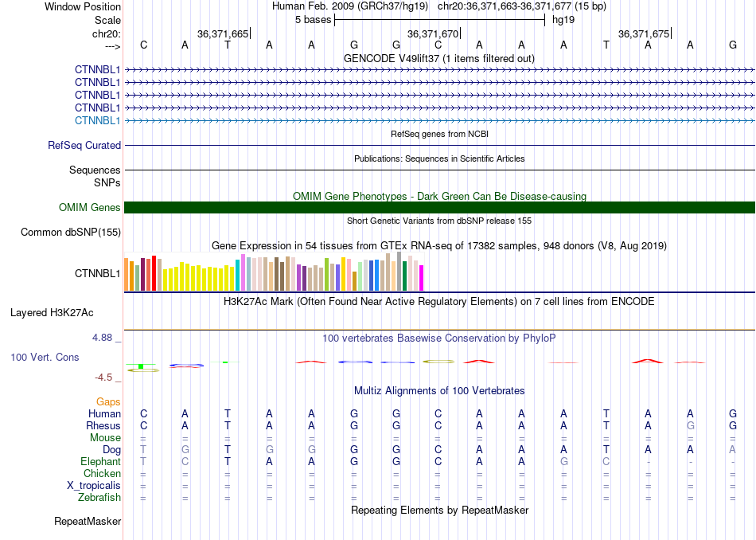This screenshot has height=540, width=756.
Task: Open the RepeatMasker track label
Action: pos(88,521)
